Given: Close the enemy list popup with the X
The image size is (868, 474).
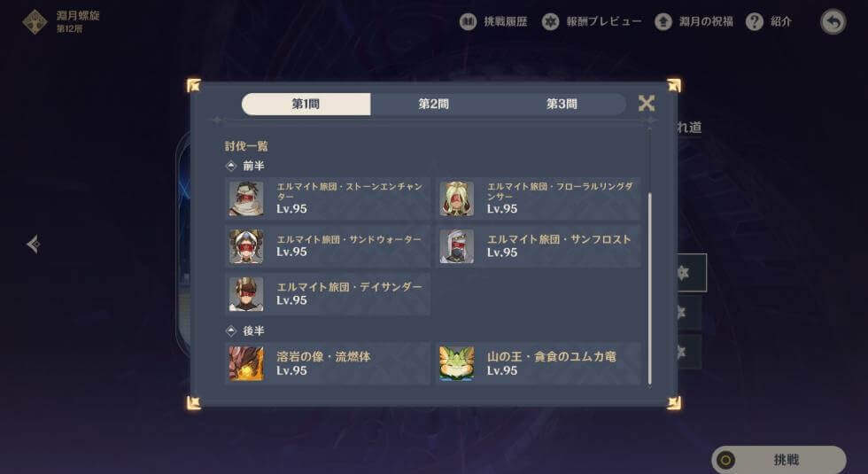Looking at the screenshot, I should pyautogui.click(x=646, y=103).
